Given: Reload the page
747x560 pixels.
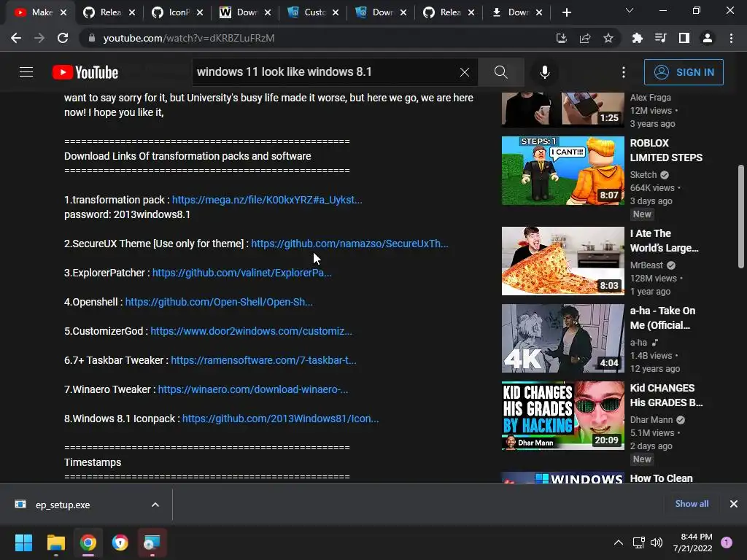Looking at the screenshot, I should [x=63, y=38].
